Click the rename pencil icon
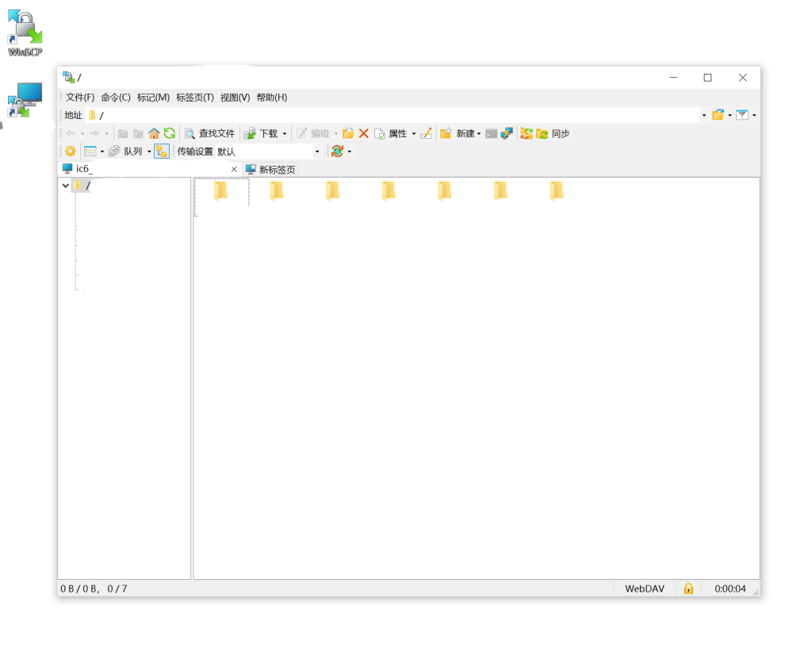Viewport: 812px width, 652px height. (426, 133)
